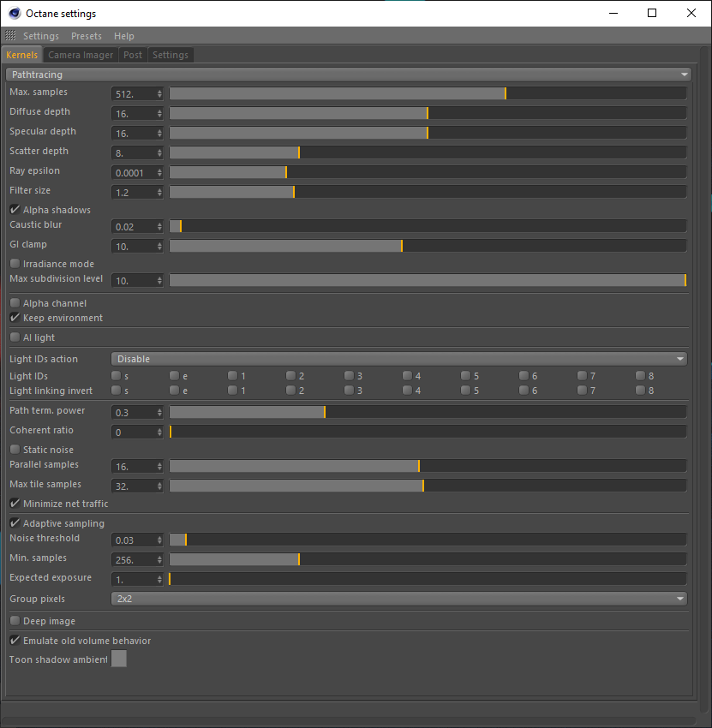Check Light IDs 'e' checkbox
Screen dimensions: 712x728
[x=174, y=375]
